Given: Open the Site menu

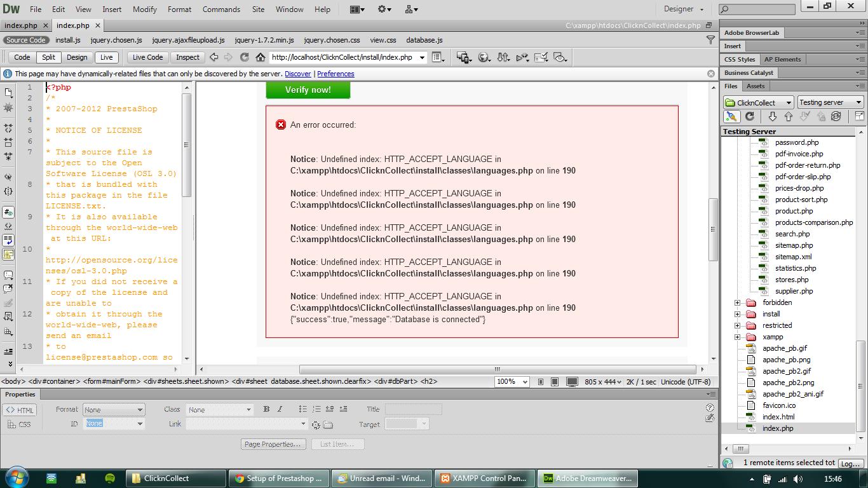Looking at the screenshot, I should pos(258,10).
